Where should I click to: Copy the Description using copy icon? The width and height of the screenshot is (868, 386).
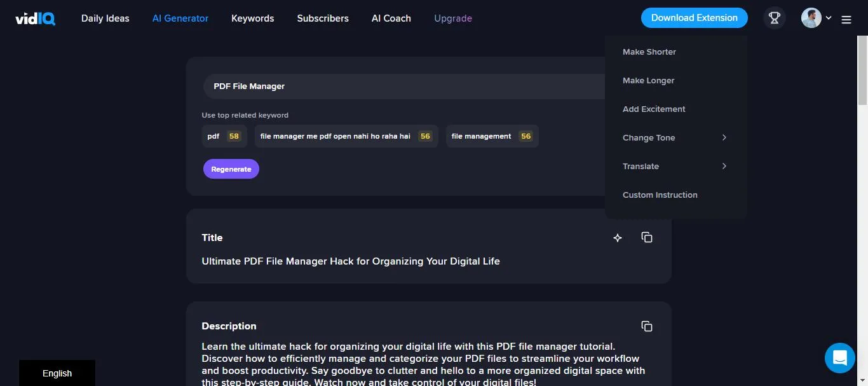(x=647, y=326)
